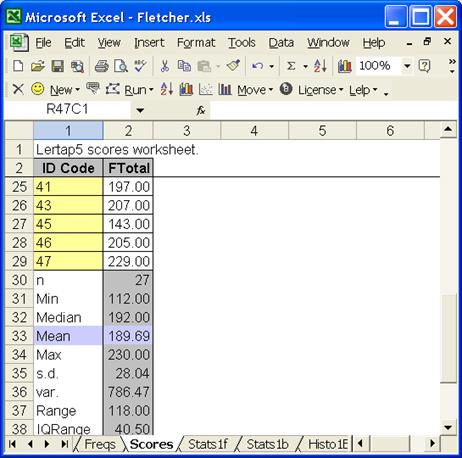Click the vertical scrollbar down arrow
This screenshot has height=458, width=462.
(448, 427)
